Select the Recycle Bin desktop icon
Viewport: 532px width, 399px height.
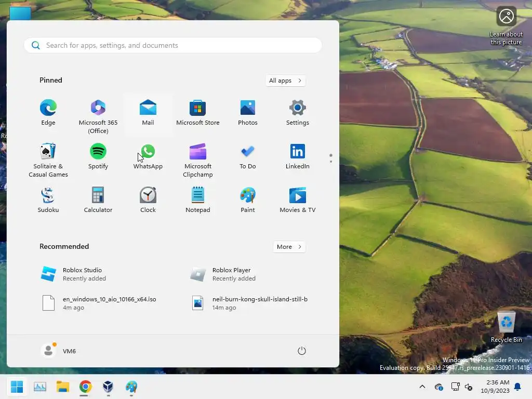pyautogui.click(x=506, y=327)
